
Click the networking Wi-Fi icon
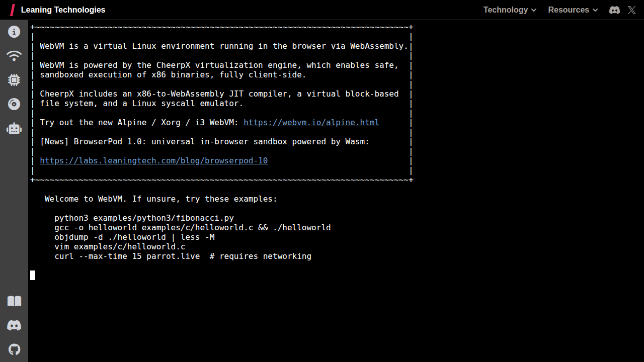click(x=14, y=56)
